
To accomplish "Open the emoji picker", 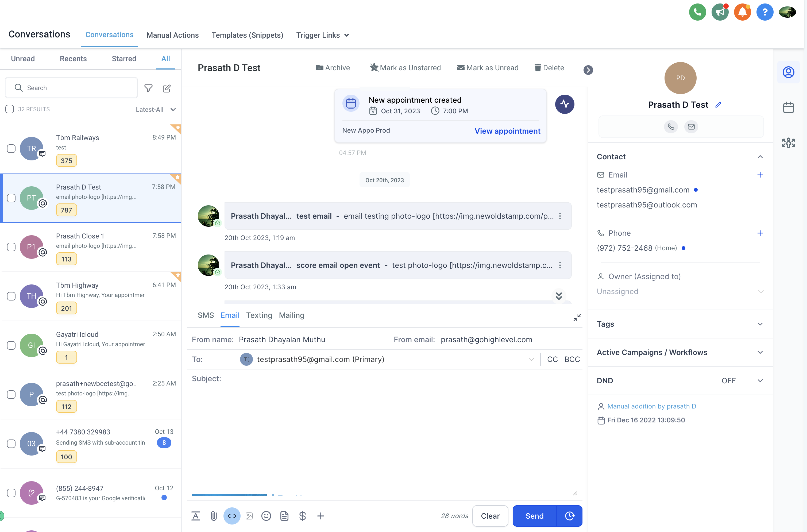I will click(266, 516).
